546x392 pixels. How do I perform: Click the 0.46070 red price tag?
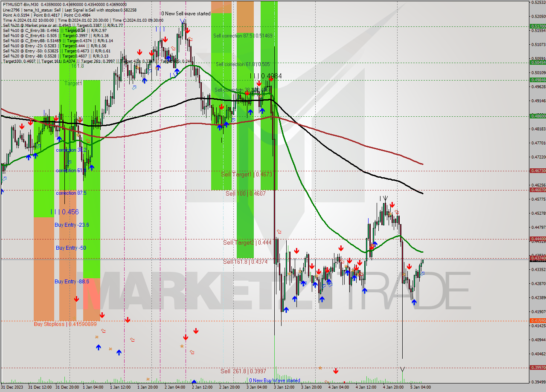point(538,190)
